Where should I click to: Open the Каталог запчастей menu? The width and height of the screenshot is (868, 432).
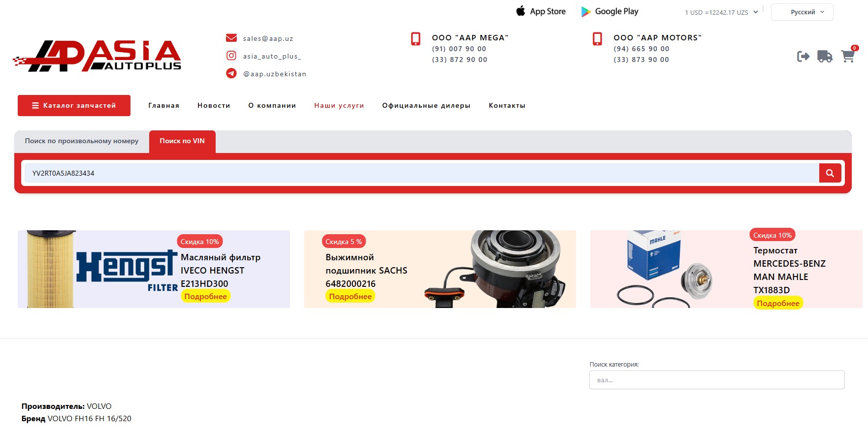(x=74, y=105)
